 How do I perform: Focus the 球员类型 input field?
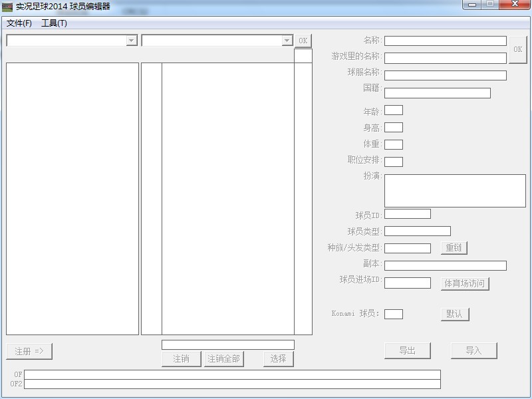tap(418, 231)
